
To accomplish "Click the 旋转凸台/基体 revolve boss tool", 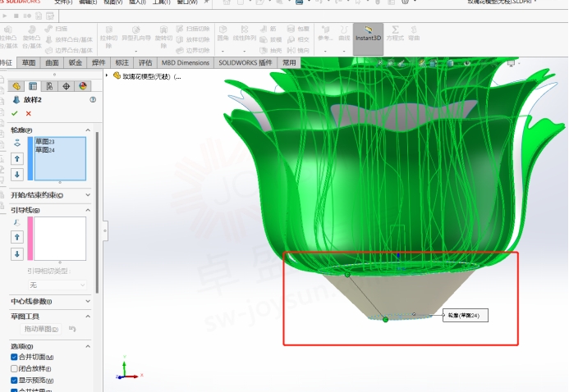I will (x=31, y=38).
